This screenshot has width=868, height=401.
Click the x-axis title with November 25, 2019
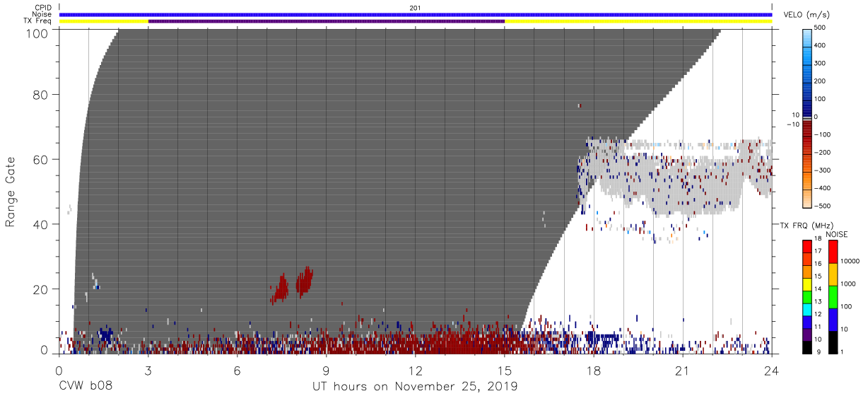tap(415, 387)
